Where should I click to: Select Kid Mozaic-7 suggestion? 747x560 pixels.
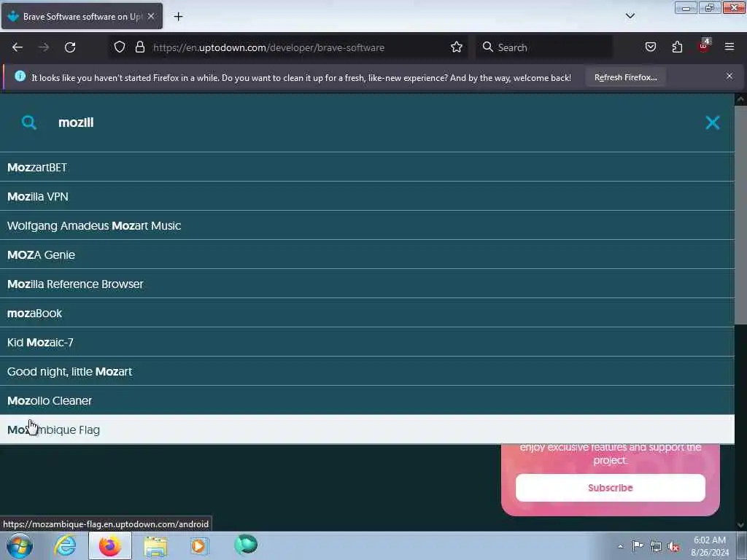click(367, 342)
